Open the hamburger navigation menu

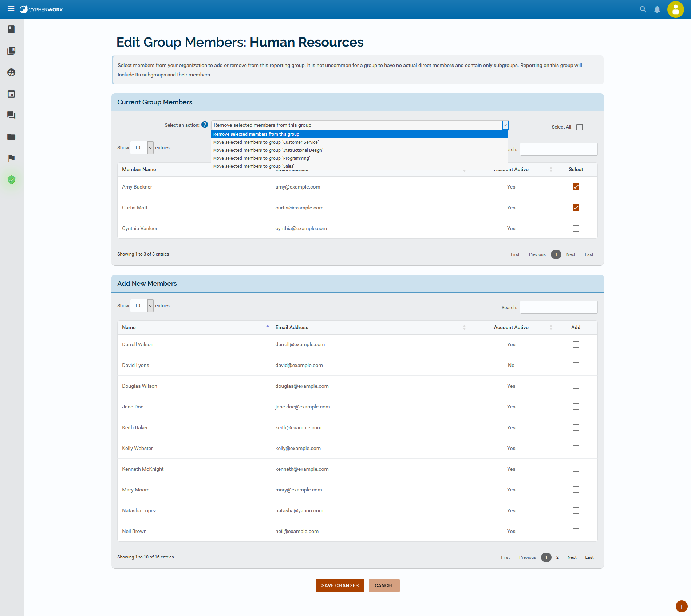11,9
